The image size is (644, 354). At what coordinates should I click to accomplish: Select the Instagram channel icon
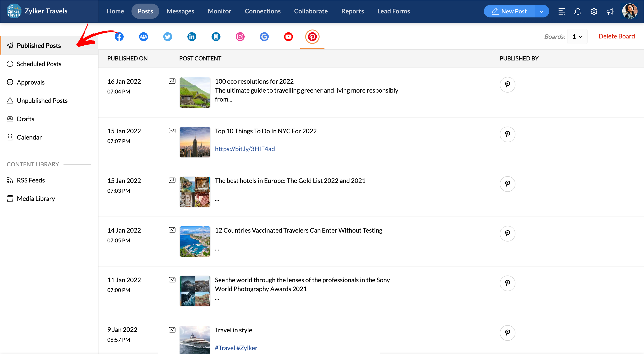click(240, 37)
